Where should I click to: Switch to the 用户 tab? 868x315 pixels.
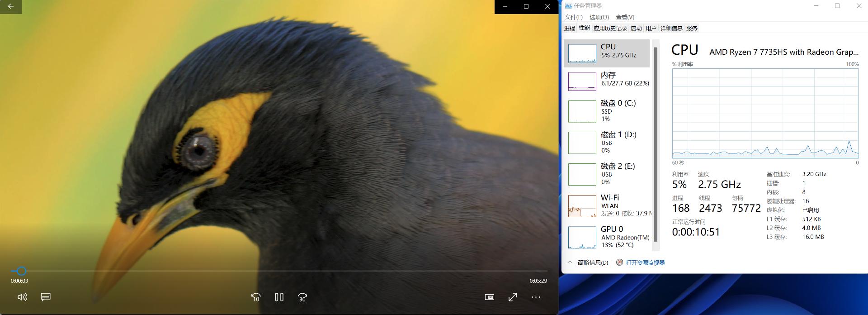(x=651, y=28)
